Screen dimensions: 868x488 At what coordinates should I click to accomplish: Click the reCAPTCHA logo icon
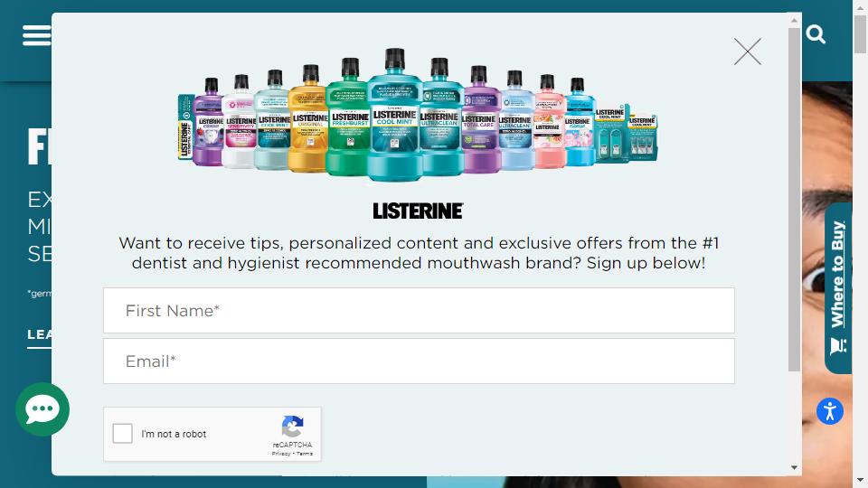[x=292, y=427]
